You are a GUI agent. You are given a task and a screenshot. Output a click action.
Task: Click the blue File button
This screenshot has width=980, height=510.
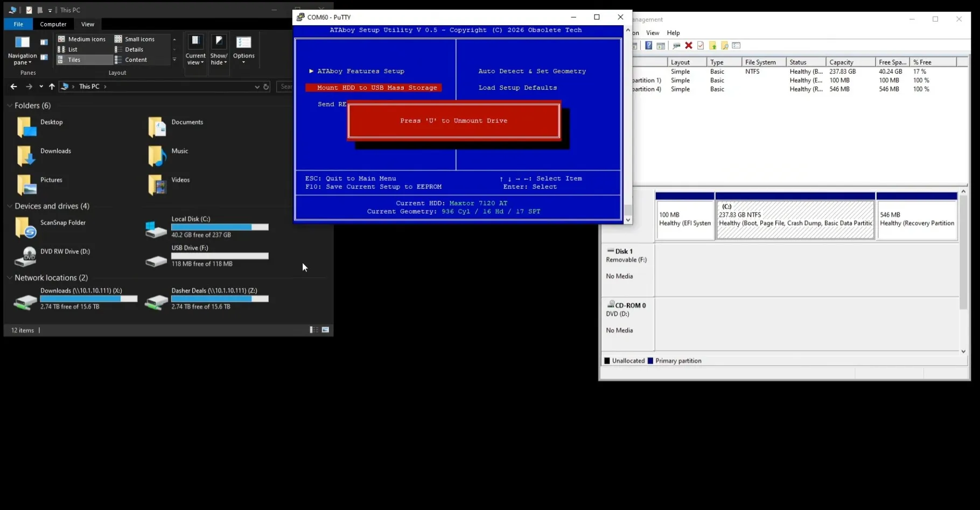18,24
